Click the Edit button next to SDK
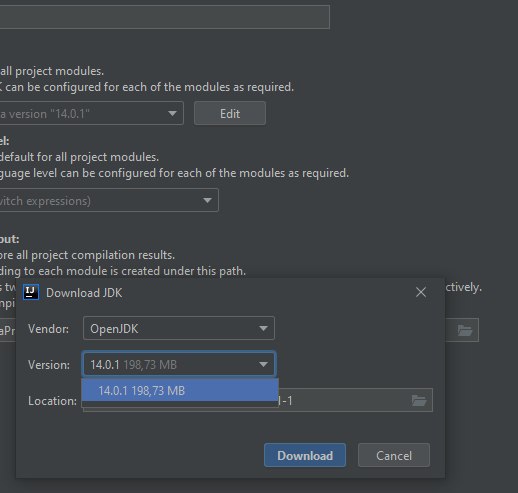The width and height of the screenshot is (518, 493). 230,114
